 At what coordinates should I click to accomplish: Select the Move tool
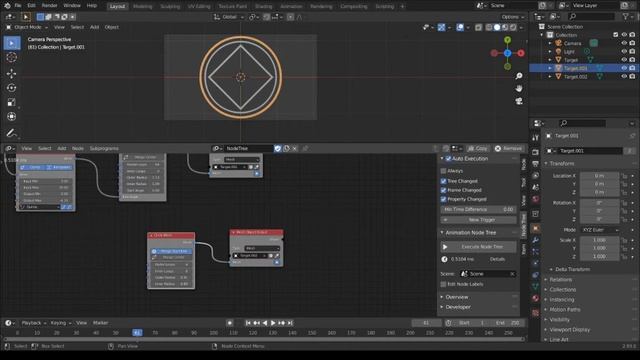[x=12, y=73]
